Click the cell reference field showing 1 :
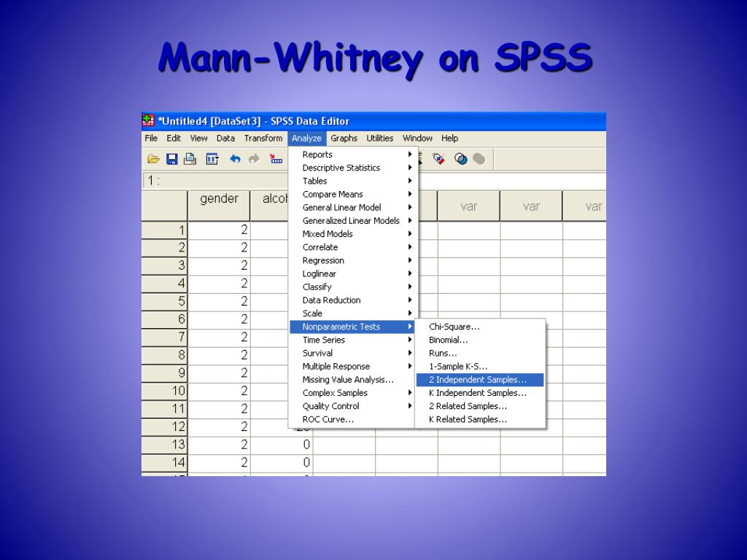 [x=215, y=181]
